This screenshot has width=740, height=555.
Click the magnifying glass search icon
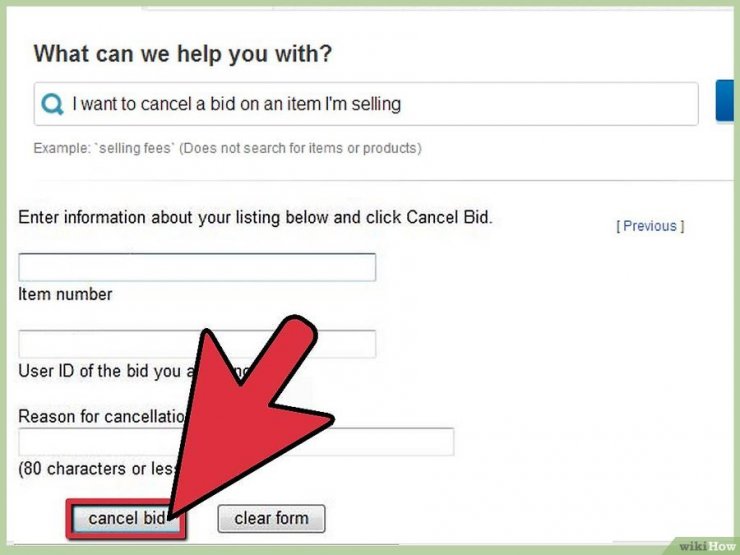[x=52, y=104]
